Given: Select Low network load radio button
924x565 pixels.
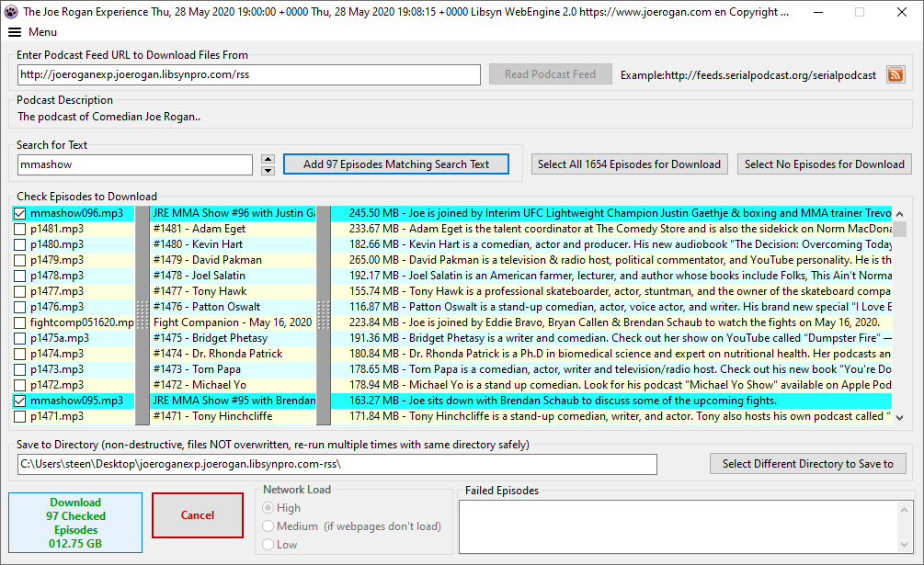Looking at the screenshot, I should 268,545.
